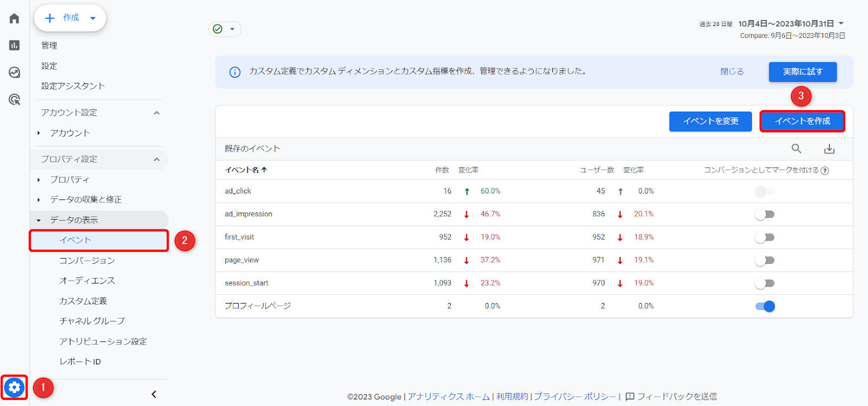Image resolution: width=868 pixels, height=406 pixels.
Task: Open the Home icon in left rail
Action: 15,18
